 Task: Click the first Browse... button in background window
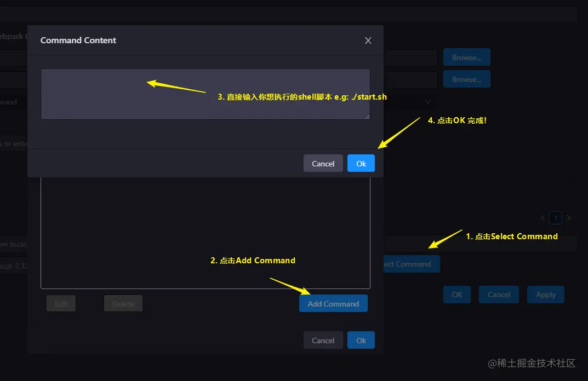466,57
